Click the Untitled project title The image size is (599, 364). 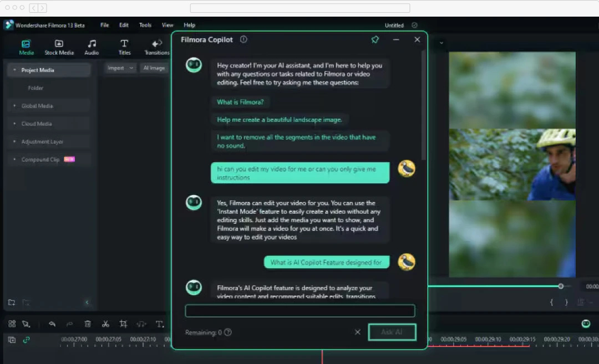pyautogui.click(x=394, y=25)
